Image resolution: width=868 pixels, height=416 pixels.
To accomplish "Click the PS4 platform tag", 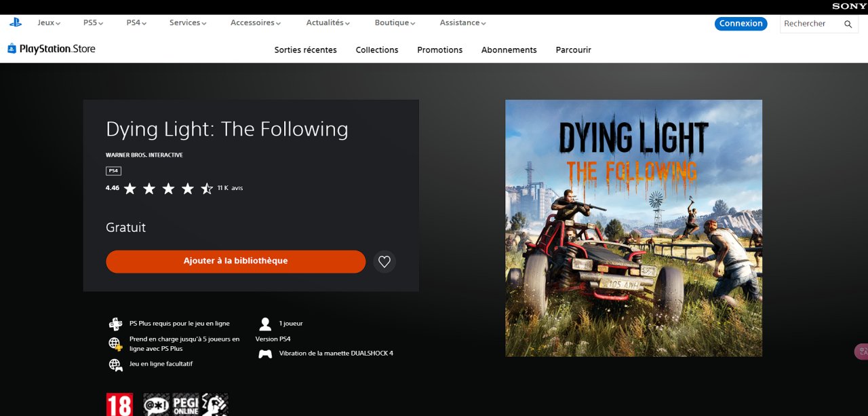I will click(113, 171).
